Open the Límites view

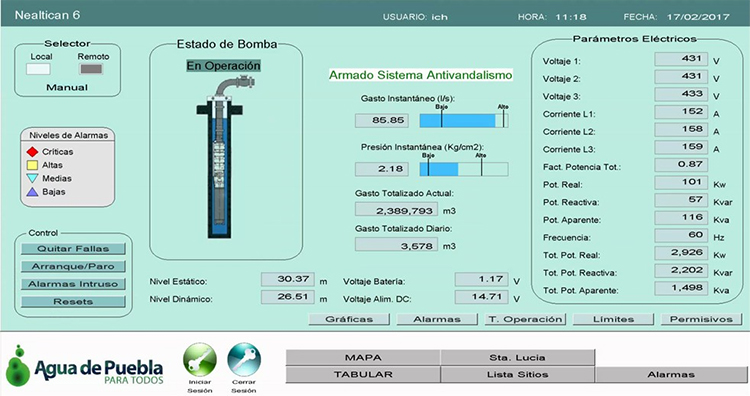coord(613,319)
